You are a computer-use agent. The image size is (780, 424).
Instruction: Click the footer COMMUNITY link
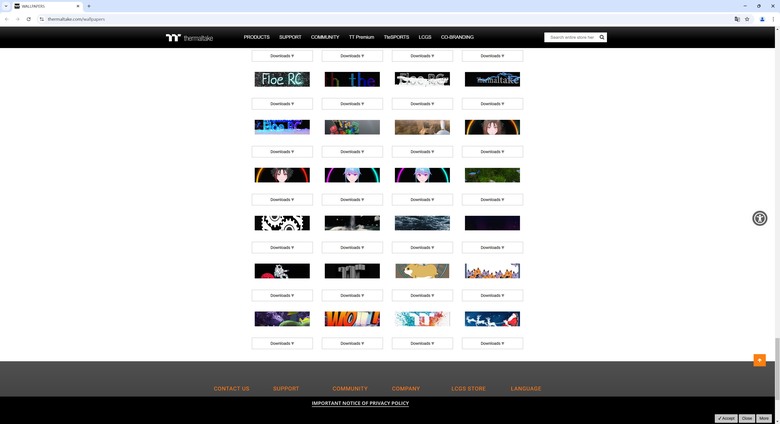point(350,389)
